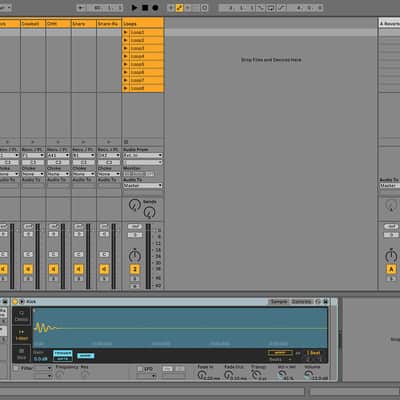Screen dimensions: 400x400
Task: Click the Session Record circle button
Action: tap(205, 8)
